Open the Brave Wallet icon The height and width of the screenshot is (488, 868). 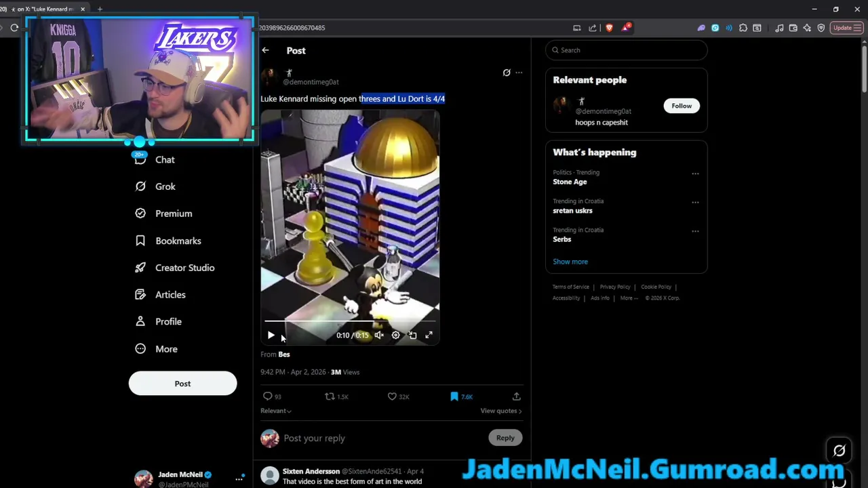793,28
